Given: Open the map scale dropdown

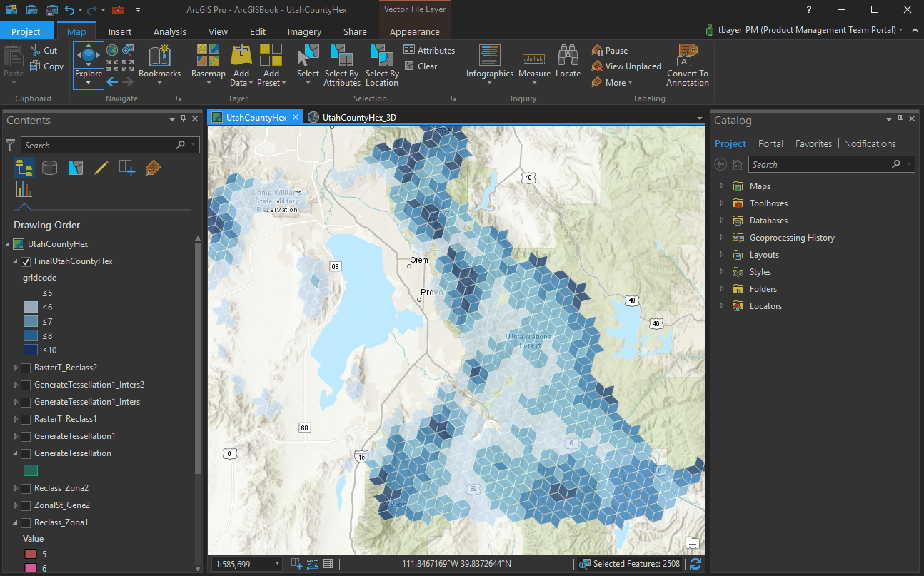Looking at the screenshot, I should tap(277, 564).
